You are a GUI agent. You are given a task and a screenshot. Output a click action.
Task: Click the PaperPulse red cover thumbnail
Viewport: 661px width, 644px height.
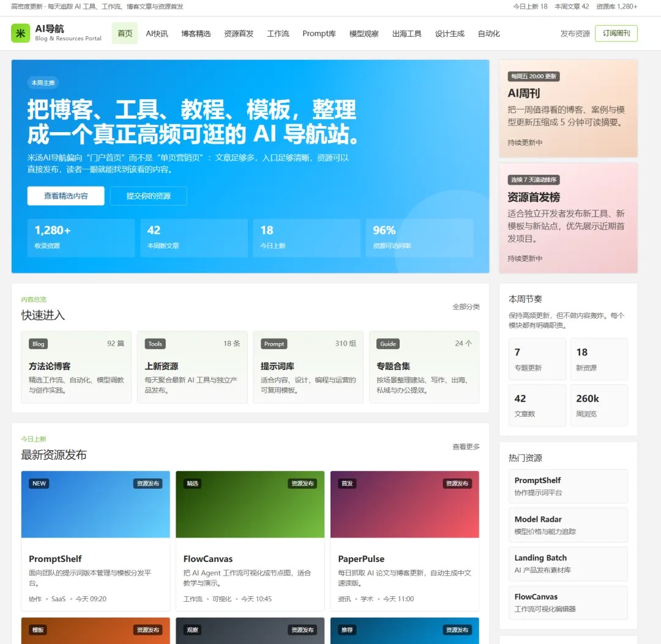(405, 504)
